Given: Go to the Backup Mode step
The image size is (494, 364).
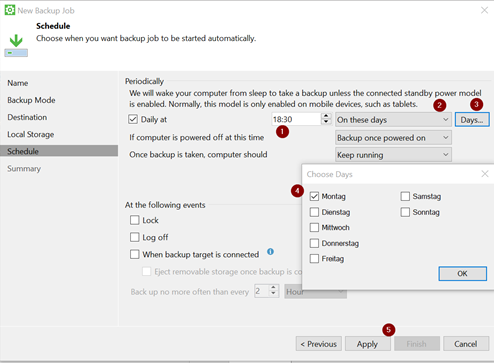Looking at the screenshot, I should tap(31, 100).
